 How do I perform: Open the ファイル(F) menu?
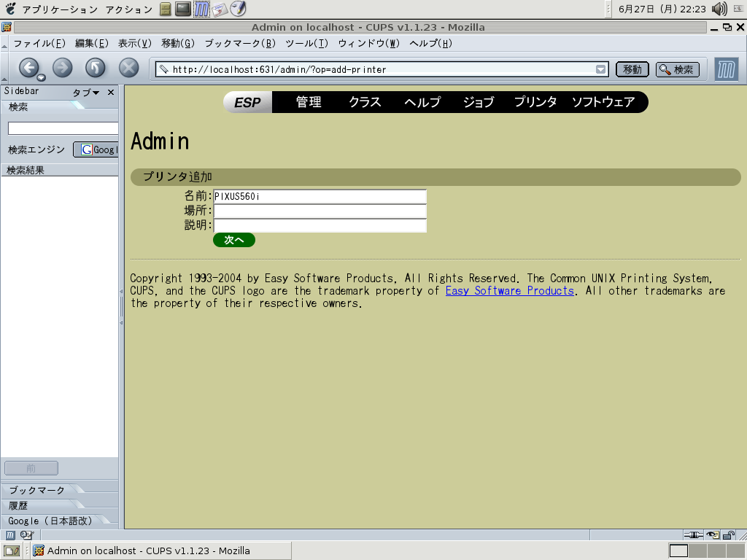click(39, 44)
